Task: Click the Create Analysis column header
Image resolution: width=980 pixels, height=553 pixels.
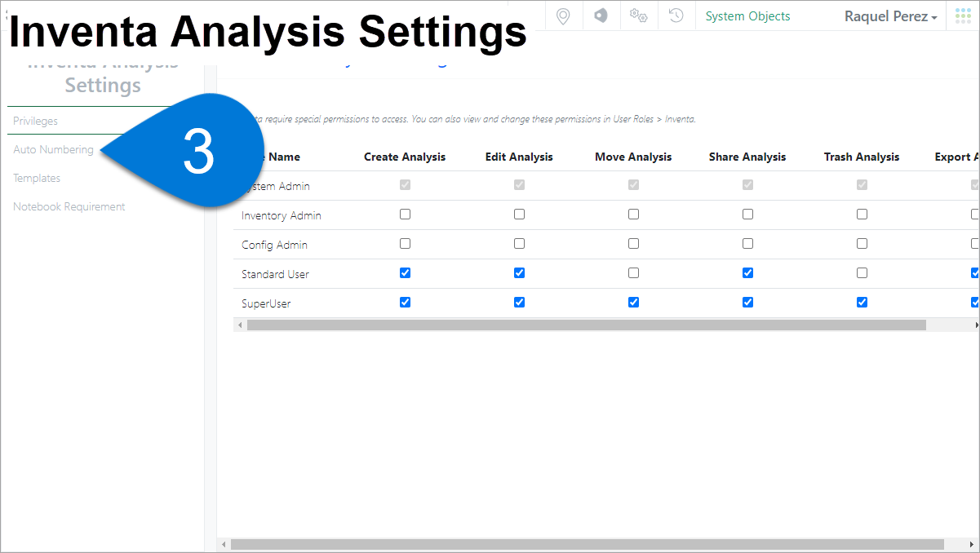Action: (x=405, y=157)
